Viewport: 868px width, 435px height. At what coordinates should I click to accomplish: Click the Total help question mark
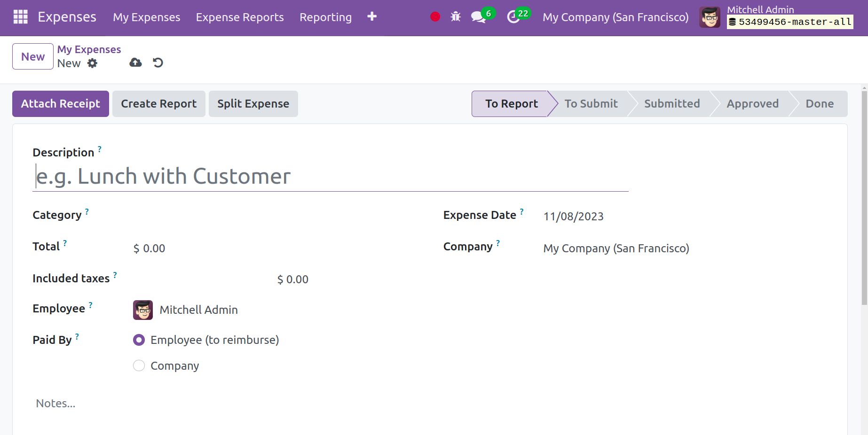coord(65,243)
